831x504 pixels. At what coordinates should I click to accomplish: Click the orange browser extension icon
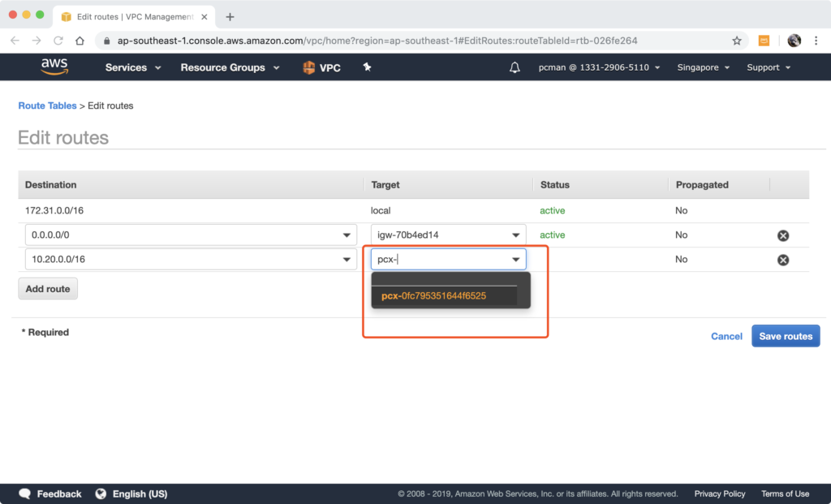[764, 41]
